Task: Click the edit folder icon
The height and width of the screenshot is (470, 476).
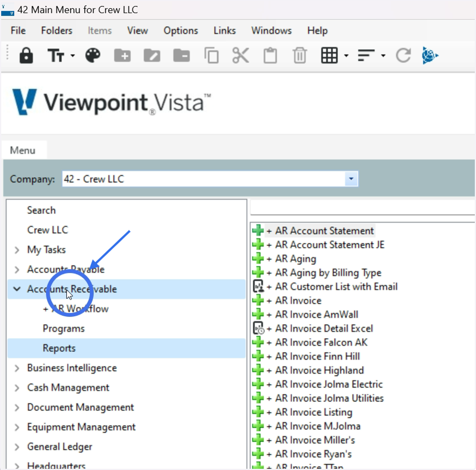Action: click(x=152, y=55)
